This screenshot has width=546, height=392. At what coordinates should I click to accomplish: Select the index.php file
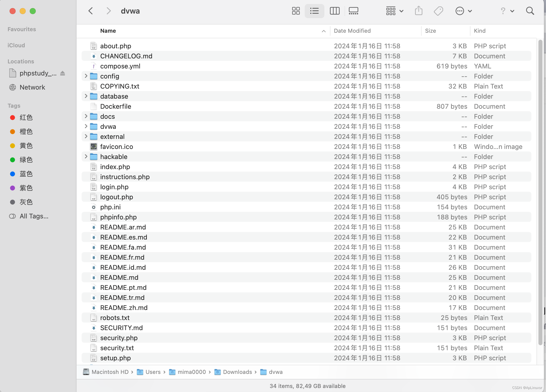pyautogui.click(x=115, y=167)
